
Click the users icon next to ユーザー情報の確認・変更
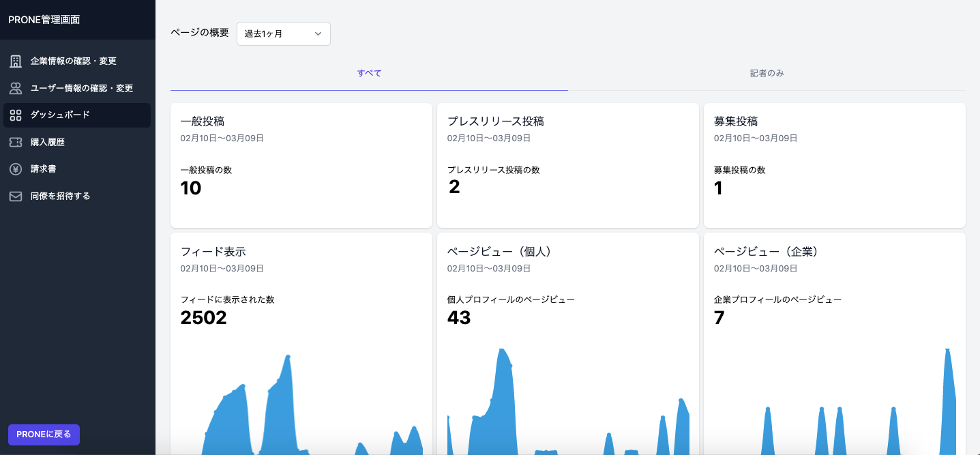pos(16,87)
